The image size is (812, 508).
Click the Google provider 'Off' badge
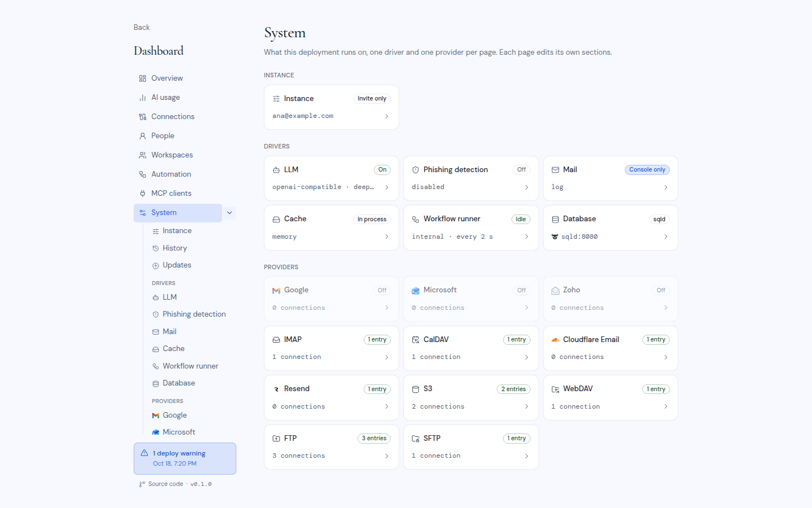click(382, 291)
